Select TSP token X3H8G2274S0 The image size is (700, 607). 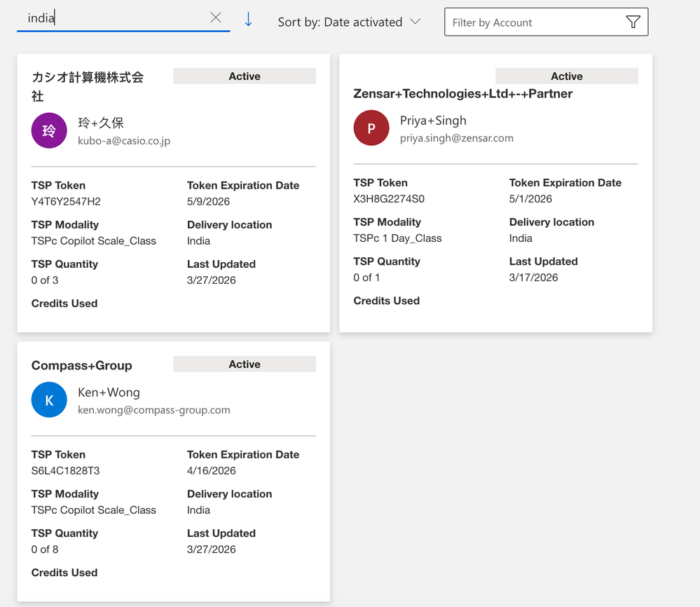point(389,199)
